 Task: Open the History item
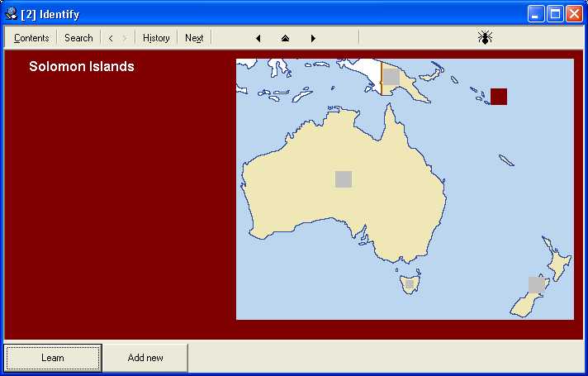[156, 38]
